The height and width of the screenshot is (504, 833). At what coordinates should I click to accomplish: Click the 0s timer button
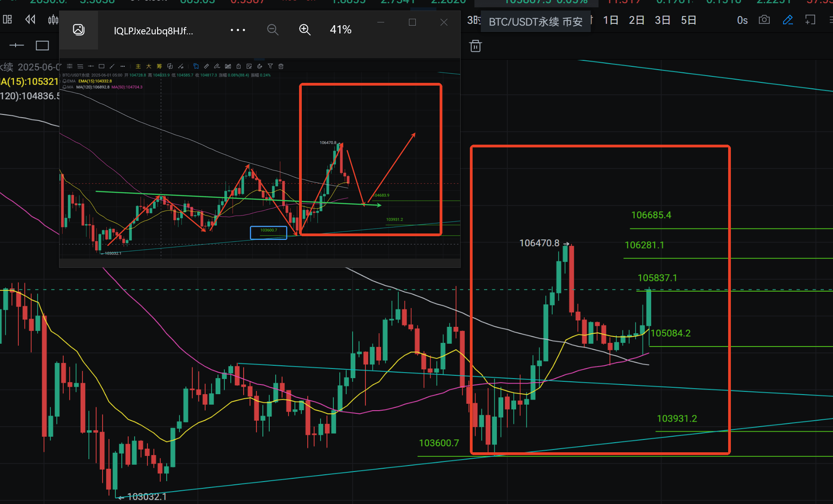(x=742, y=20)
